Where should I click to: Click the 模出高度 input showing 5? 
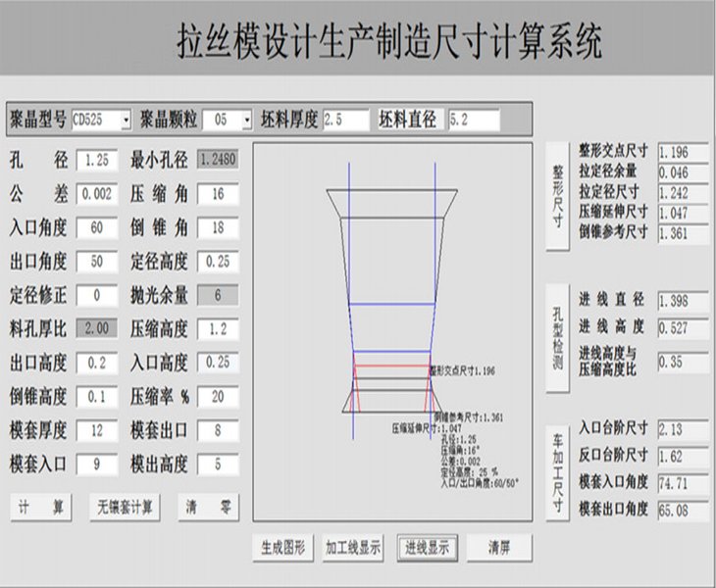click(x=218, y=465)
